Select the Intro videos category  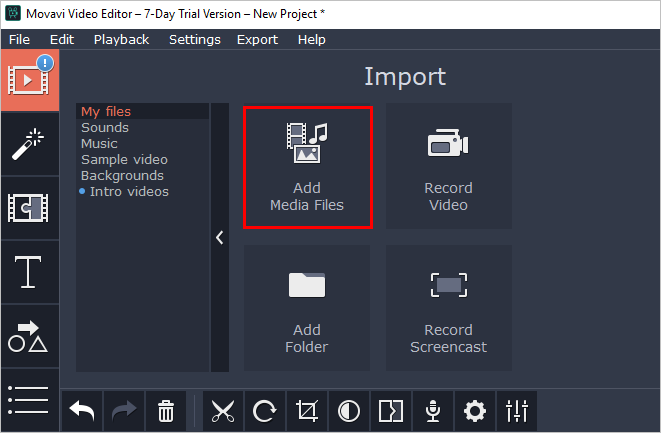pos(142,191)
